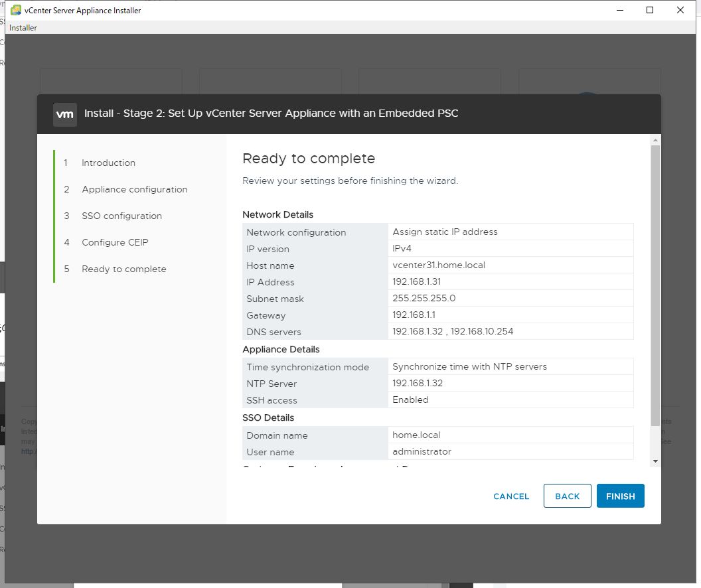Go to step 2 Appliance configuration
Screen dimensions: 701x588
click(x=135, y=189)
